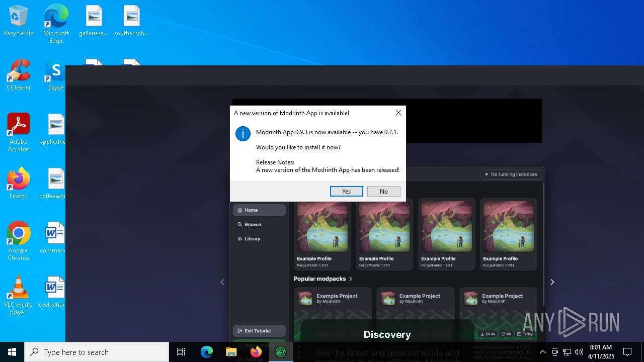Select the second Example Profile card

pos(384,234)
